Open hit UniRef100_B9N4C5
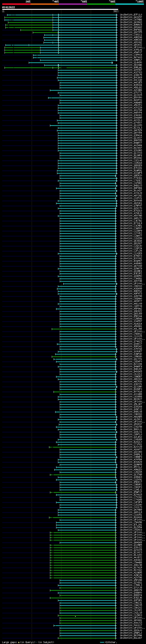This screenshot has height=644, width=146. (x=131, y=25)
